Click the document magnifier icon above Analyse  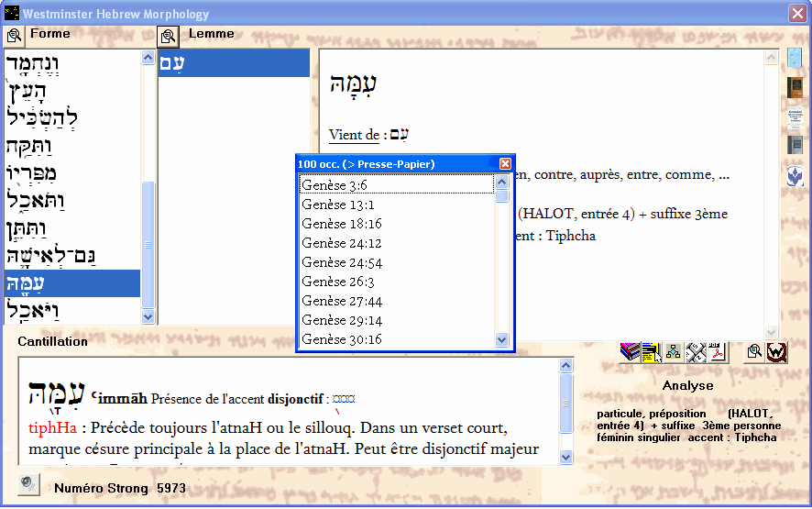[754, 352]
